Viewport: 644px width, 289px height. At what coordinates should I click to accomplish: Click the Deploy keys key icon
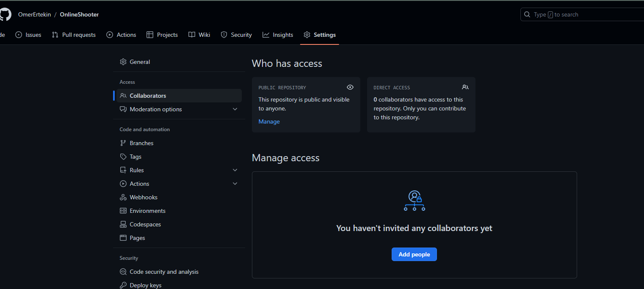[x=123, y=285]
